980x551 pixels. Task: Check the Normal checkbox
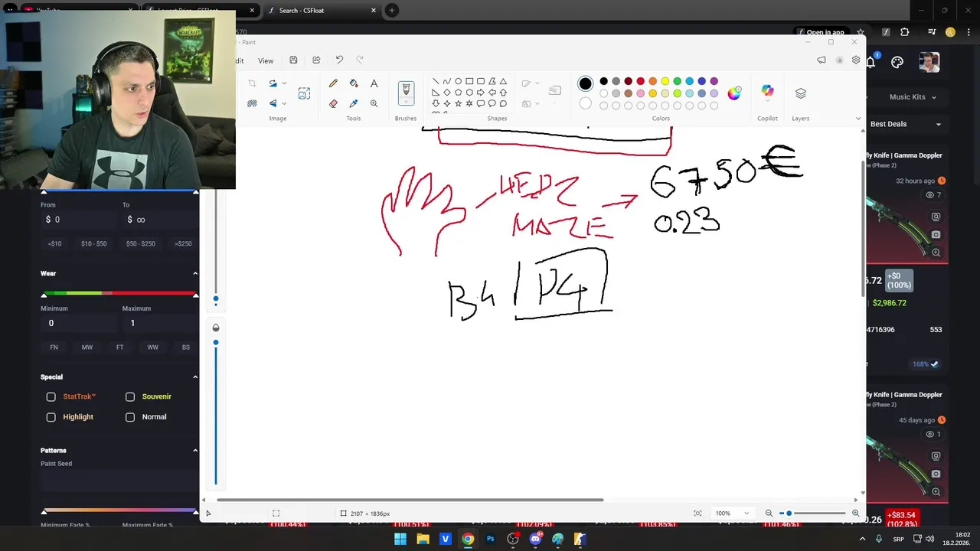[x=130, y=417]
